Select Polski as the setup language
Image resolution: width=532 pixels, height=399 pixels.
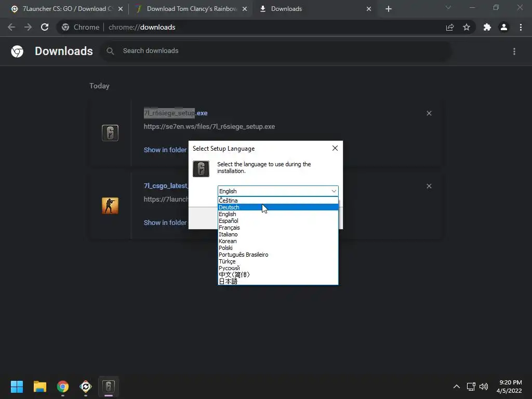[278, 248]
